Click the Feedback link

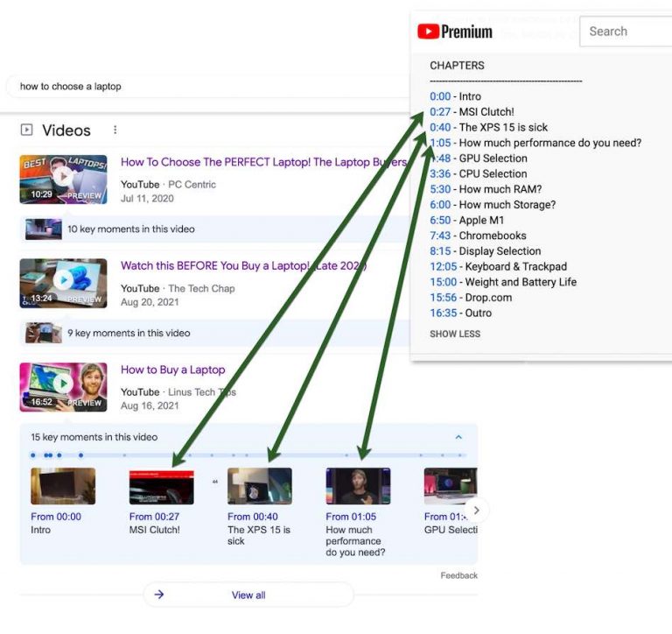pyautogui.click(x=459, y=575)
